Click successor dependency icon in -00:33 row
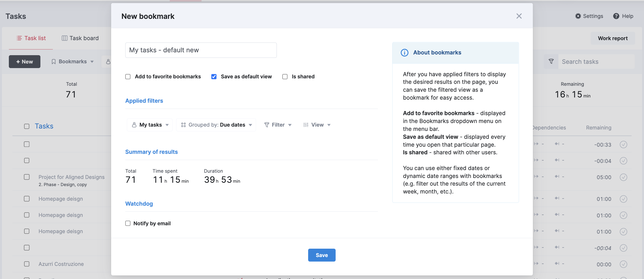Image resolution: width=644 pixels, height=279 pixels. click(x=557, y=144)
